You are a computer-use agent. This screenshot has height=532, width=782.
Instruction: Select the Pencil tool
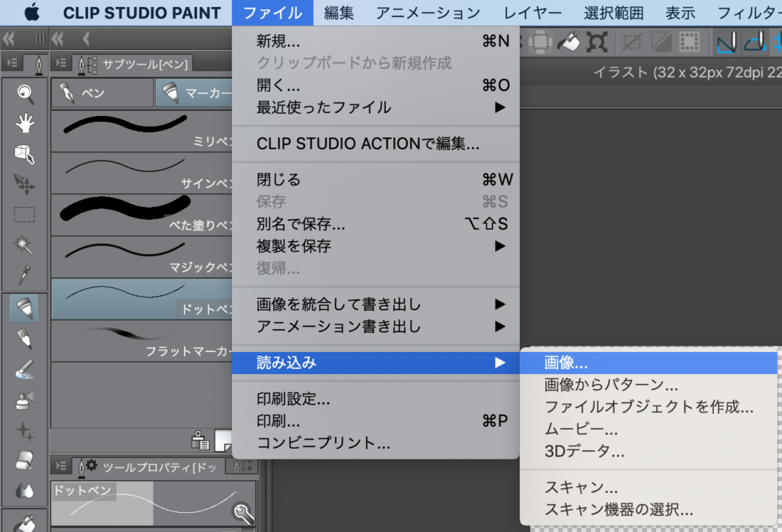coord(24,339)
